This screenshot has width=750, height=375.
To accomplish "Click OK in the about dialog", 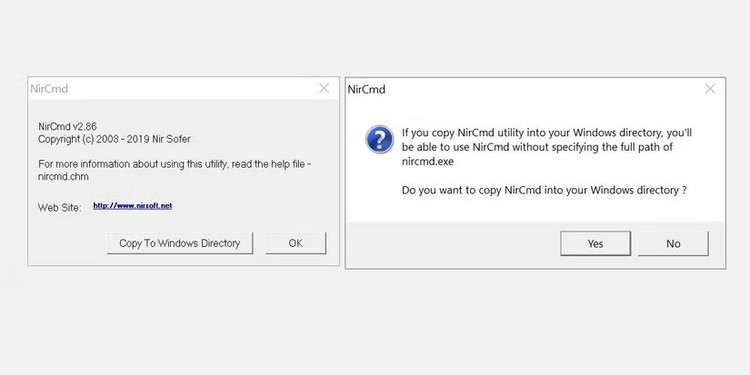I will [x=296, y=243].
